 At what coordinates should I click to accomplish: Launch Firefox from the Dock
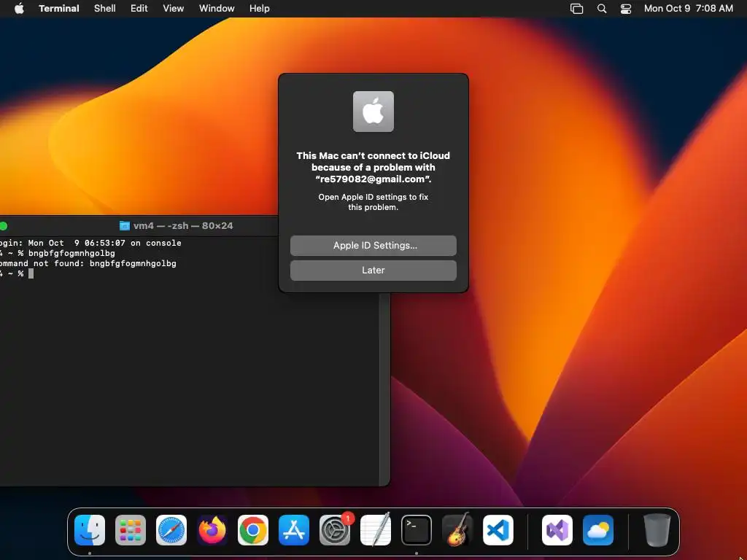(x=212, y=530)
